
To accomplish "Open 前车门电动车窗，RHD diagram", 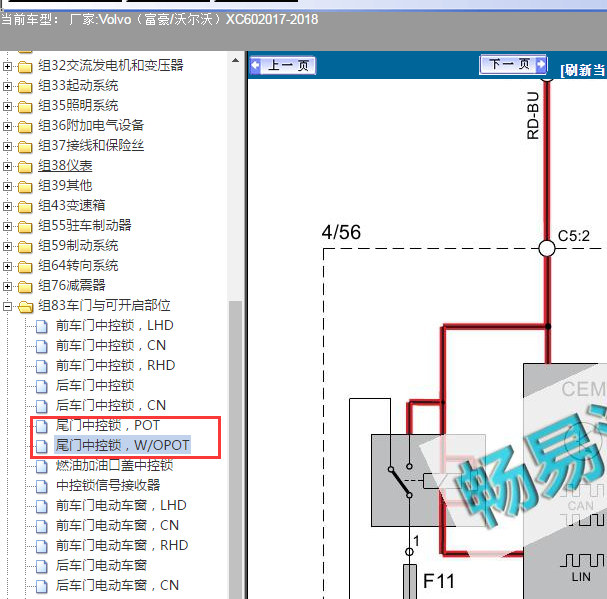I will click(122, 545).
